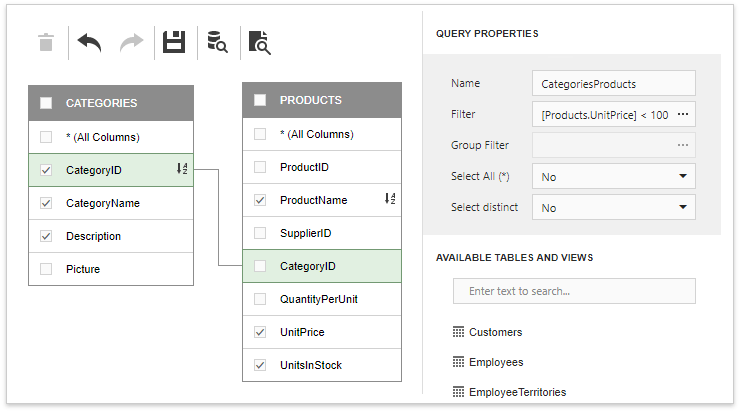Screen dimensions: 740x412
Task: Undo the last action
Action: click(x=89, y=42)
